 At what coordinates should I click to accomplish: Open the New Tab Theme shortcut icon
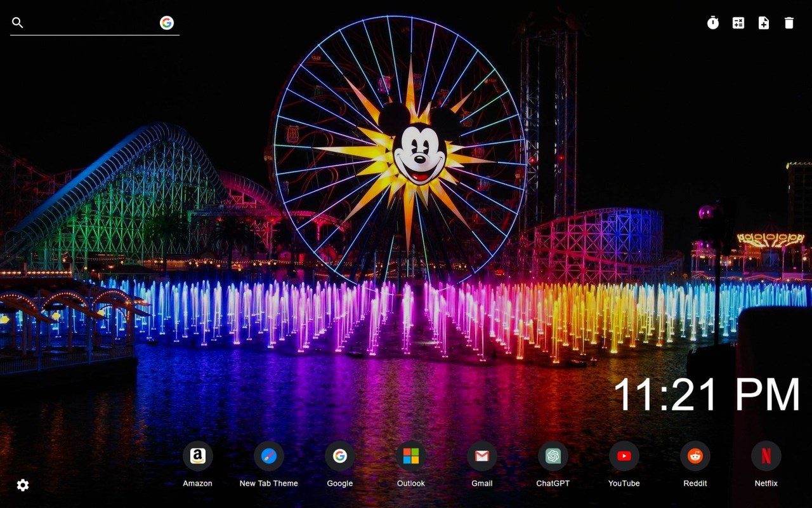coord(269,456)
